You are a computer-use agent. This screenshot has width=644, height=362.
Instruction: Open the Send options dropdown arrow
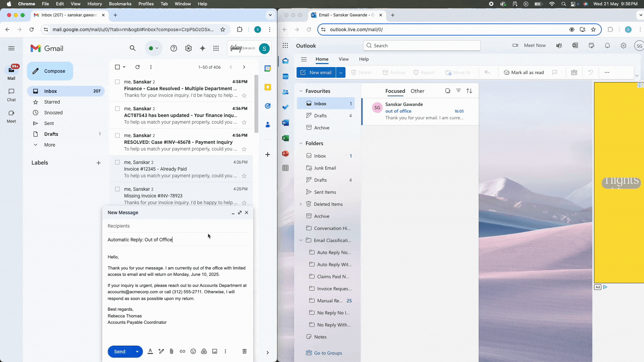(137, 352)
